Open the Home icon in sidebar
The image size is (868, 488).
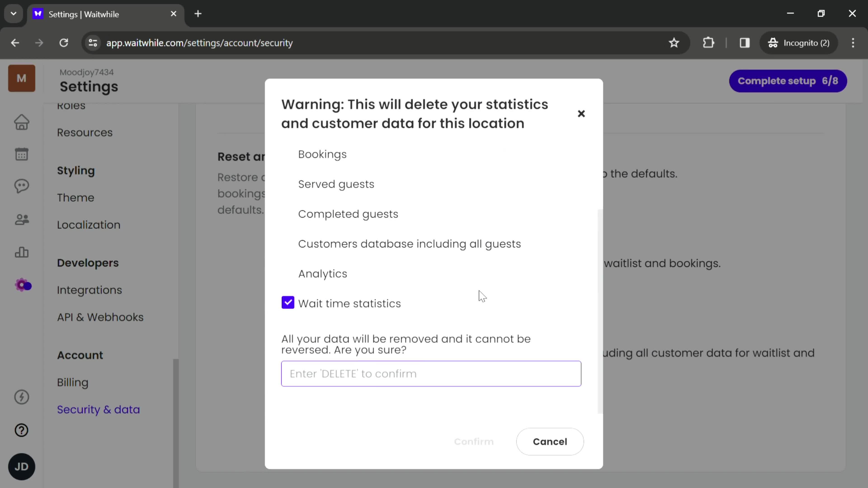click(21, 122)
